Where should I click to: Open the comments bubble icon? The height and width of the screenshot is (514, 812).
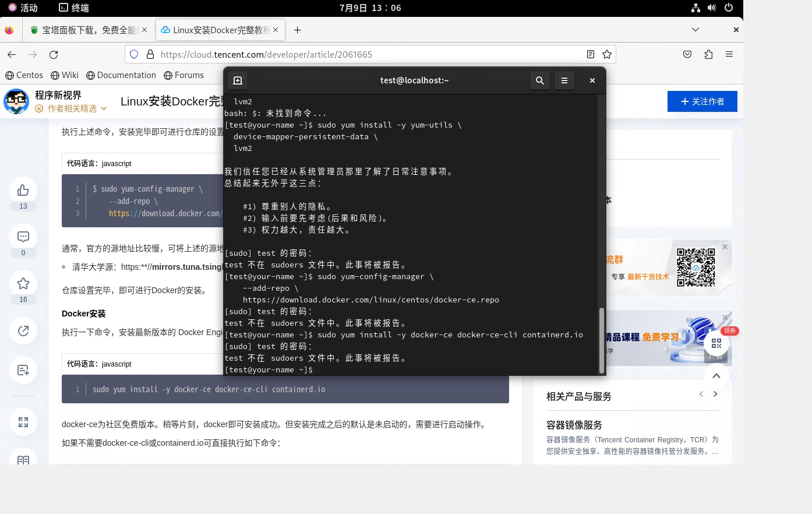[23, 237]
